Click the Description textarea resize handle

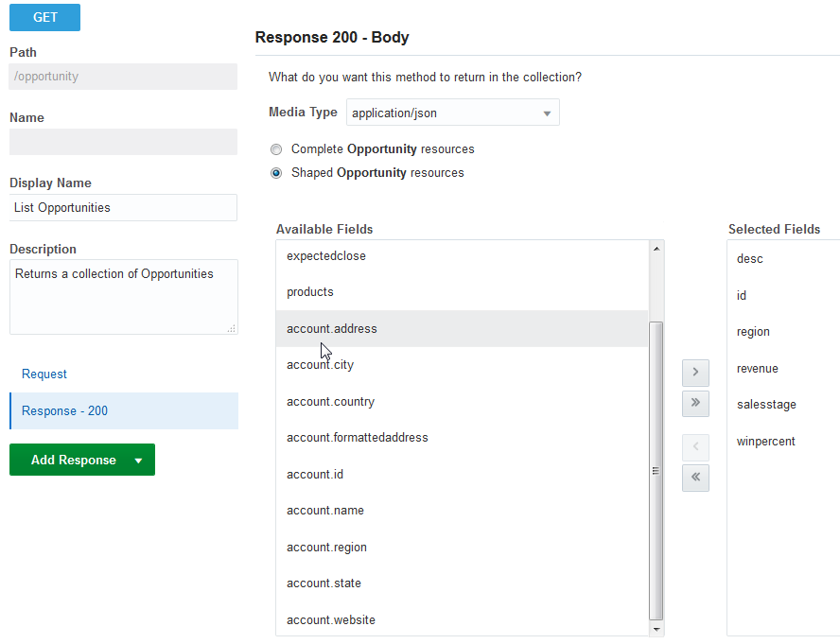232,328
